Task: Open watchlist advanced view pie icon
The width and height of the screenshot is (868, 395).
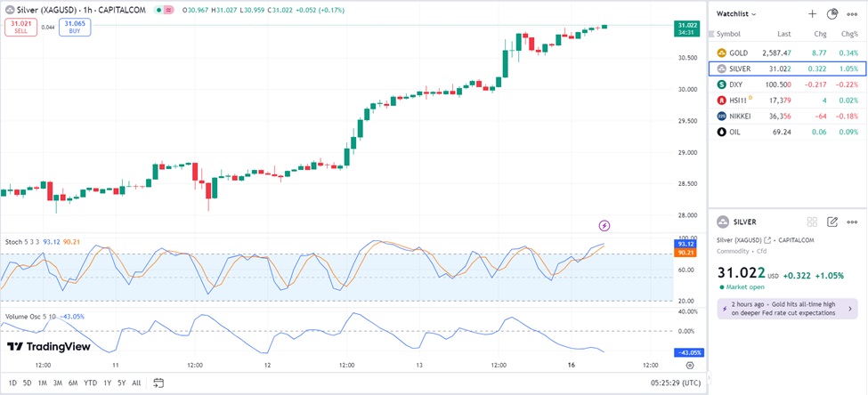Action: point(832,14)
